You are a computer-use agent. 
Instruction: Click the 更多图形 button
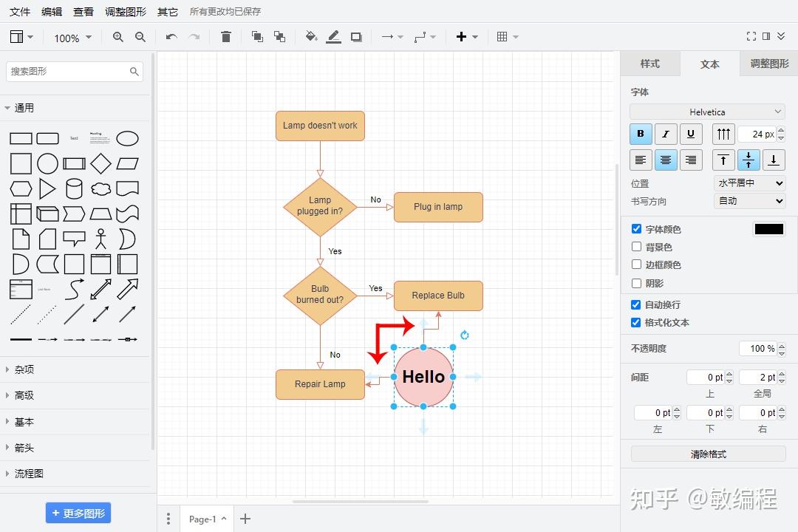[78, 513]
